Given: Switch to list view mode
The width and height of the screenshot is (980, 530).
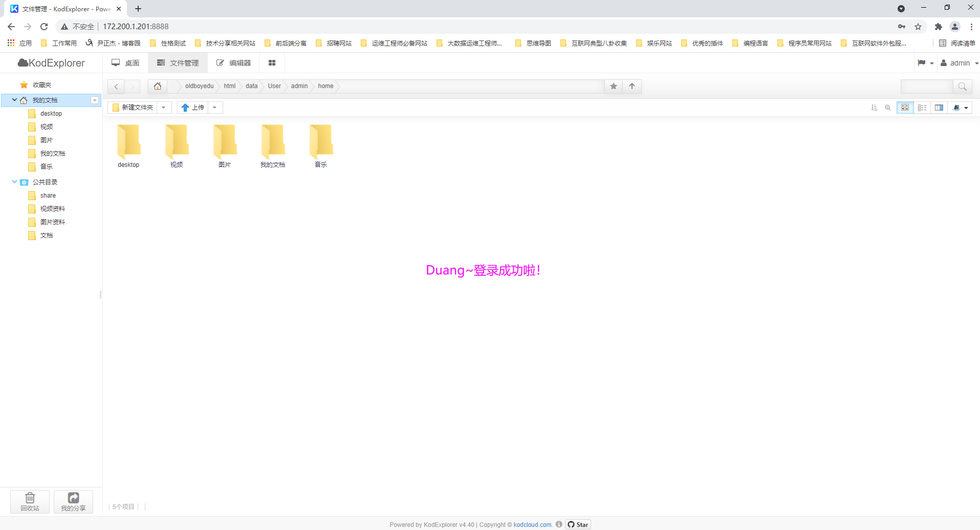Looking at the screenshot, I should [x=922, y=108].
